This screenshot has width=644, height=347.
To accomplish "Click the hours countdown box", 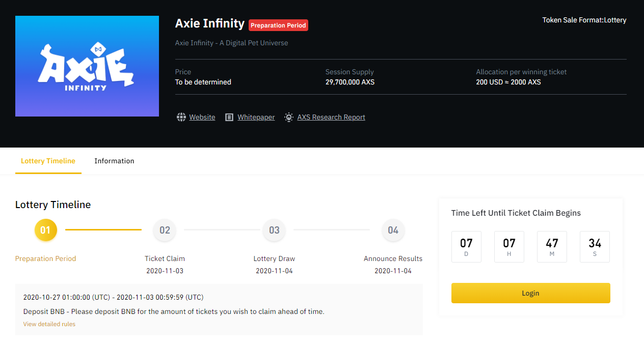I will pos(509,247).
